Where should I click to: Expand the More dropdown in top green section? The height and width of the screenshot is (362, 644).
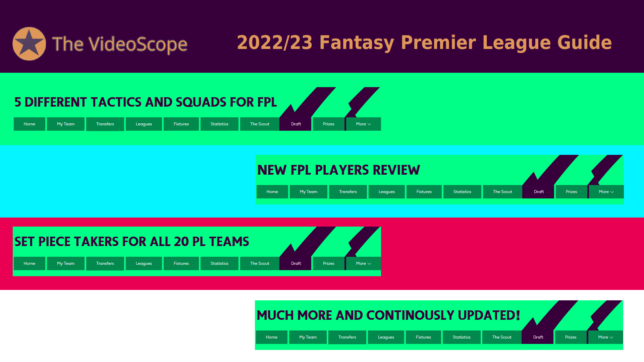click(363, 124)
